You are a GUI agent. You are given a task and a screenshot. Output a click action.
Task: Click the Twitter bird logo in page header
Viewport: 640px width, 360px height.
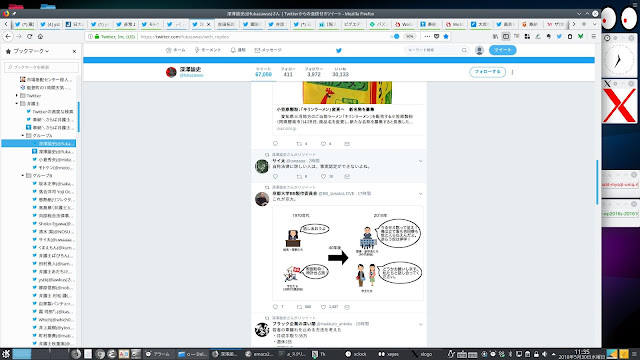click(x=338, y=50)
